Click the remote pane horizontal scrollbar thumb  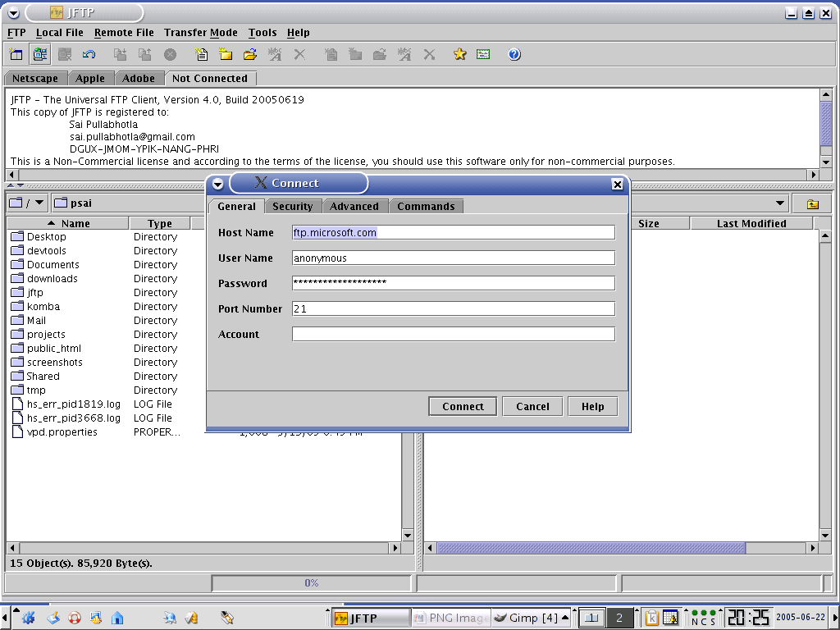[591, 548]
